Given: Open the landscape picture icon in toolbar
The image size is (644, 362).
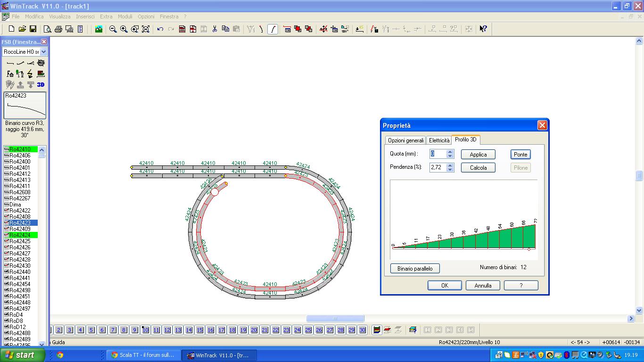Looking at the screenshot, I should click(x=99, y=29).
